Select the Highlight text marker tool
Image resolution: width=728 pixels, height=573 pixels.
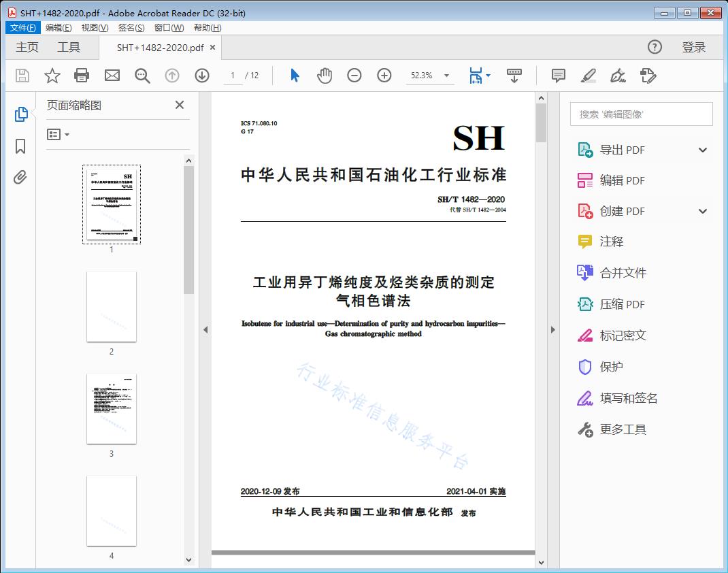coord(588,76)
